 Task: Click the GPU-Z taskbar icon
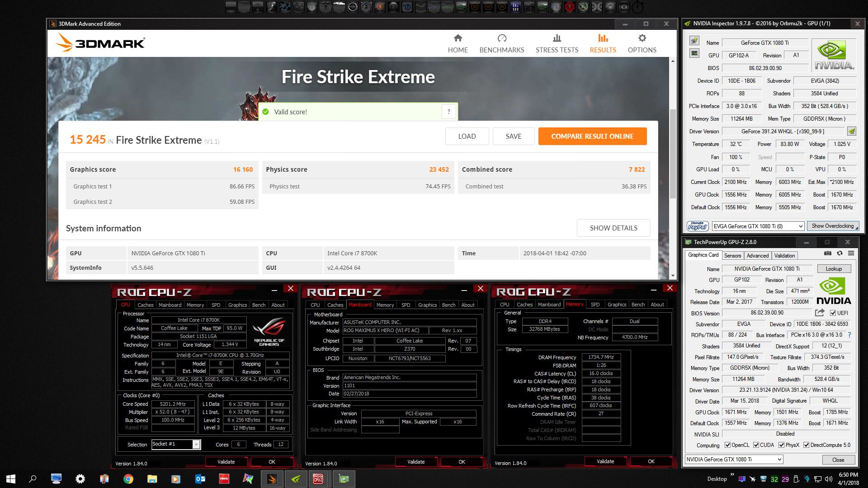[x=344, y=479]
